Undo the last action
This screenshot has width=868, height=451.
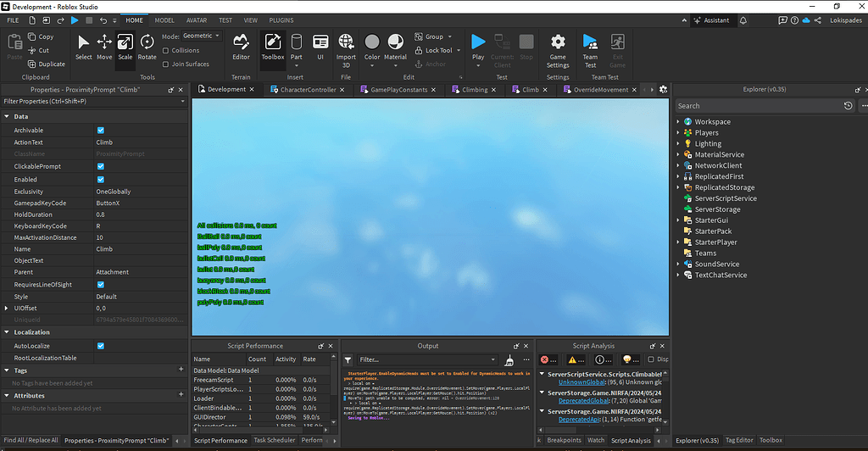(103, 19)
